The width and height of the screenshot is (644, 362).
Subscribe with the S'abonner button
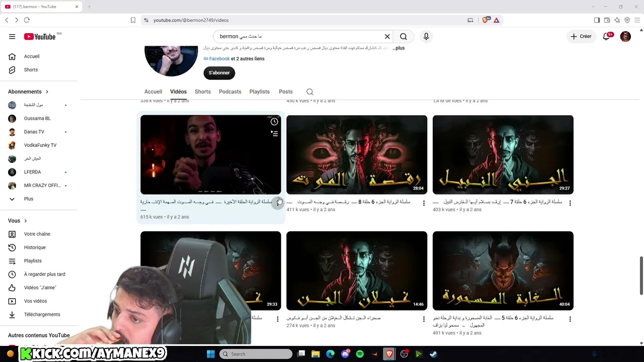pyautogui.click(x=219, y=73)
